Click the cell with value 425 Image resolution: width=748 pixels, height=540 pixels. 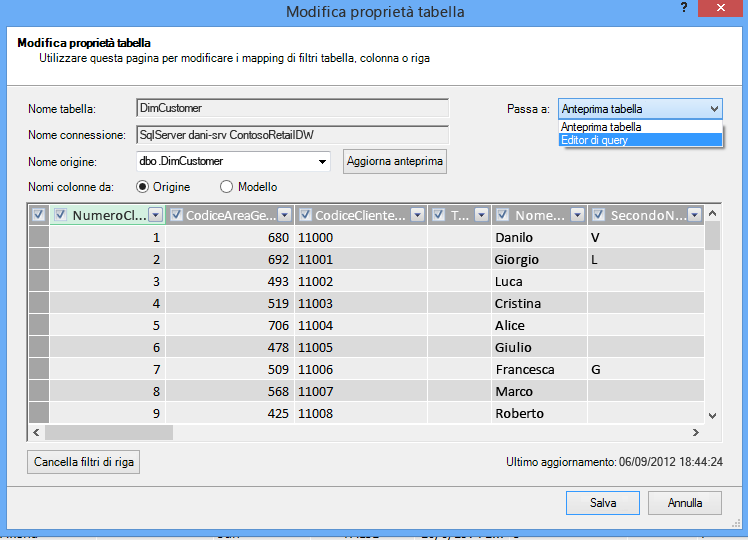pos(230,413)
